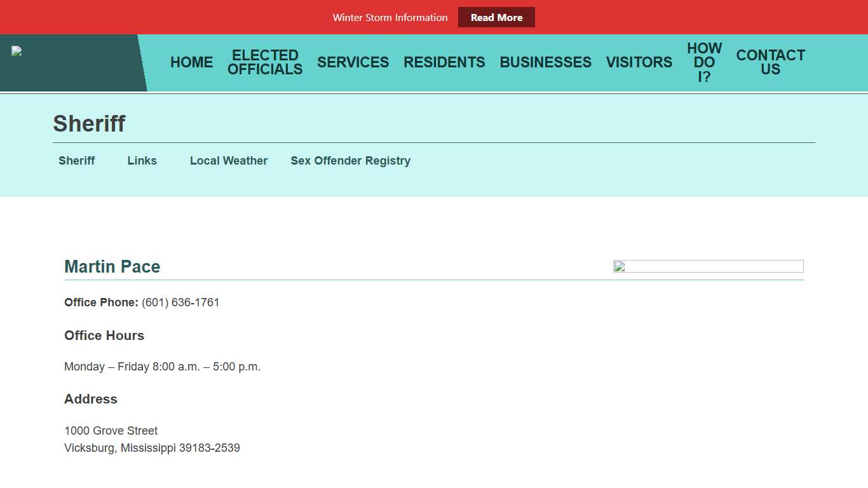868x488 pixels.
Task: Select the Sheriff sub-navigation link
Action: point(77,161)
